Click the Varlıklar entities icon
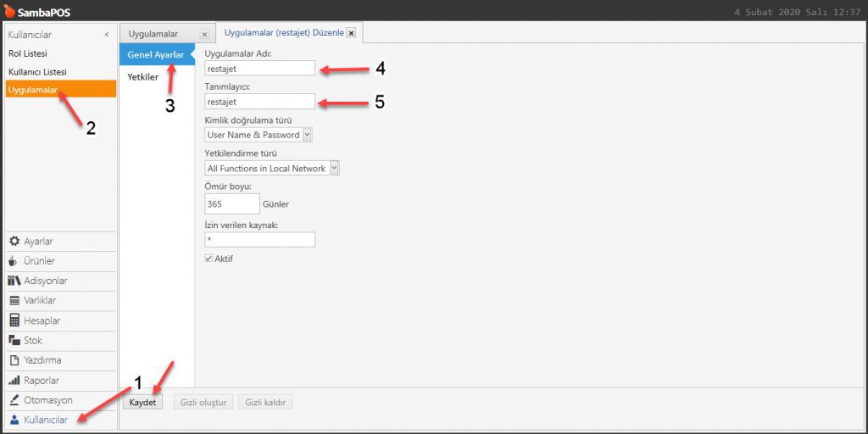Image resolution: width=868 pixels, height=434 pixels. pos(14,301)
